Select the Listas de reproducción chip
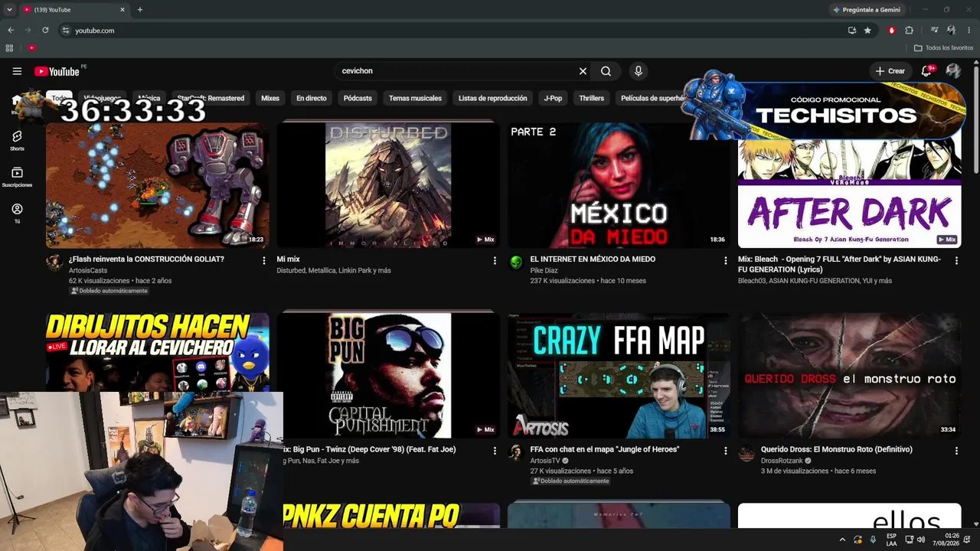Image resolution: width=980 pixels, height=551 pixels. tap(492, 98)
